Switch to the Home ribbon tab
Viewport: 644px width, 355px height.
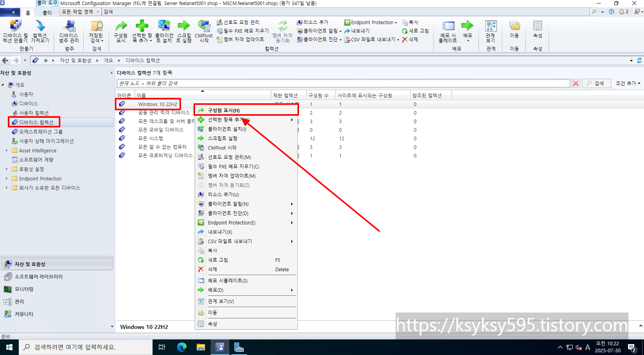pyautogui.click(x=28, y=12)
